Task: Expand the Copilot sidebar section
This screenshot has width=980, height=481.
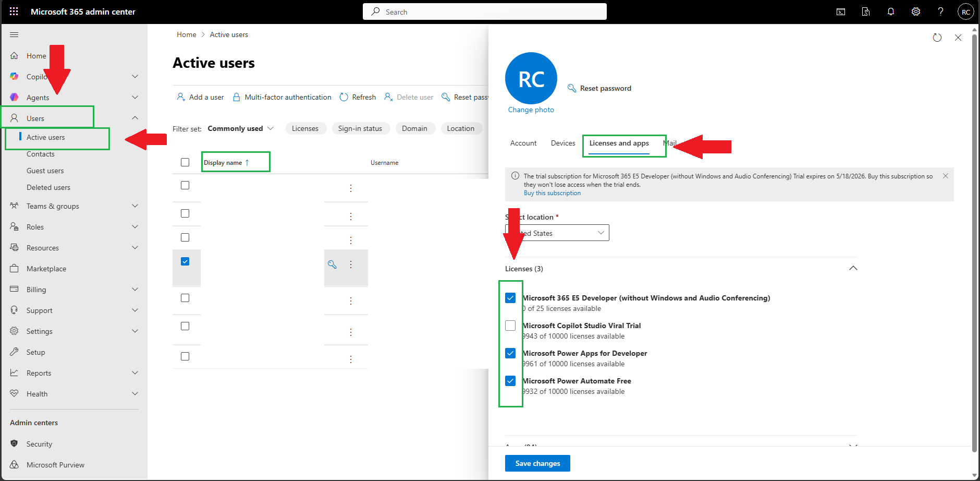Action: pos(135,77)
